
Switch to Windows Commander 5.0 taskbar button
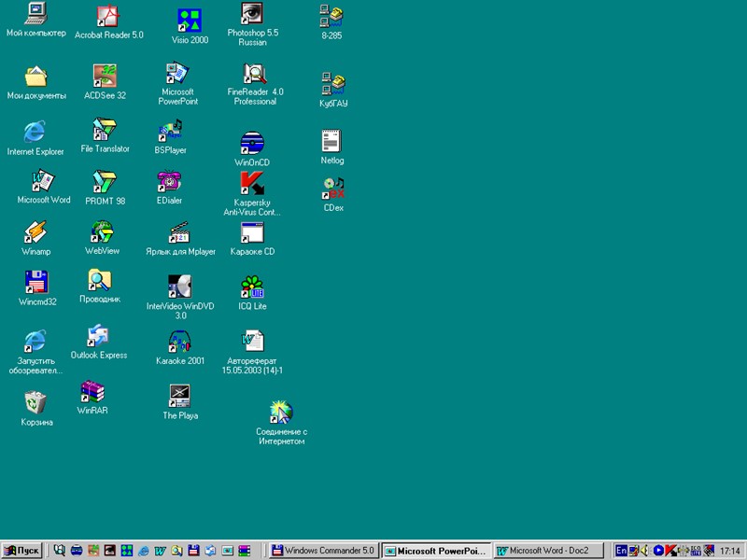pos(323,551)
